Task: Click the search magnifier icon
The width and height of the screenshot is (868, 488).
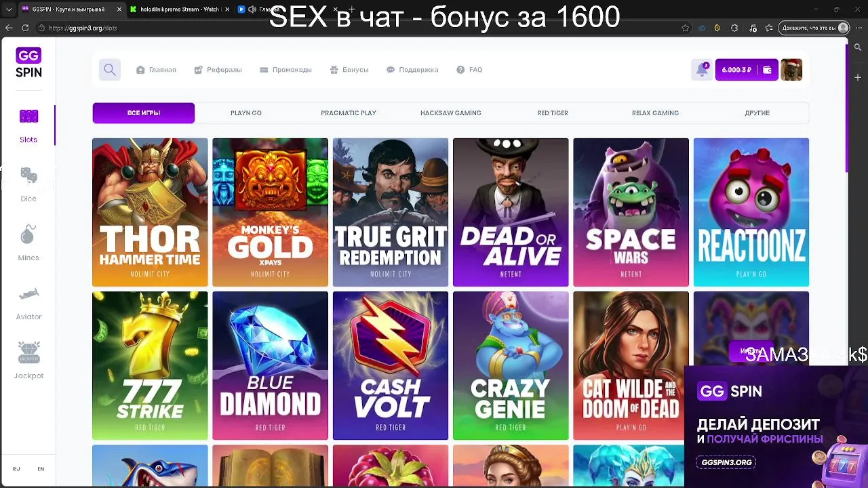Action: 110,70
